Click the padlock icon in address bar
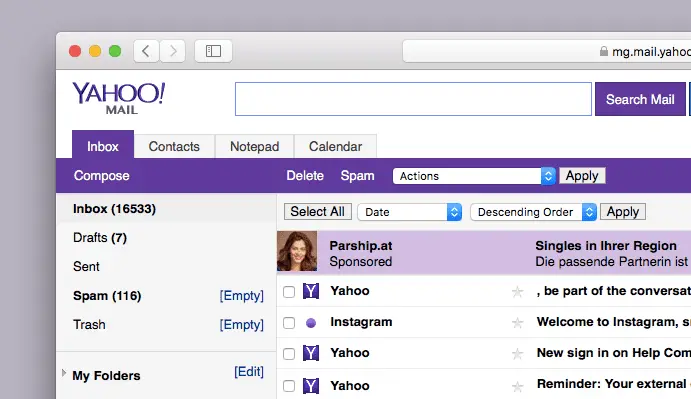Viewport: 691px width, 399px height. pos(604,52)
